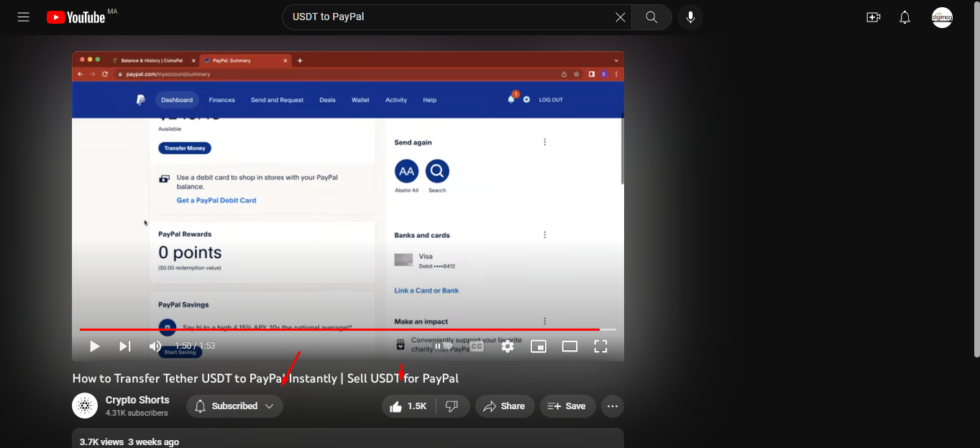Open the more actions menu beside Save
Viewport: 980px width, 448px height.
pos(613,406)
